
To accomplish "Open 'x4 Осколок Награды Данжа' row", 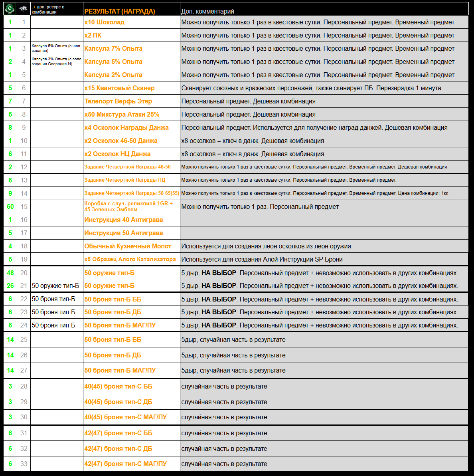I will (x=126, y=127).
